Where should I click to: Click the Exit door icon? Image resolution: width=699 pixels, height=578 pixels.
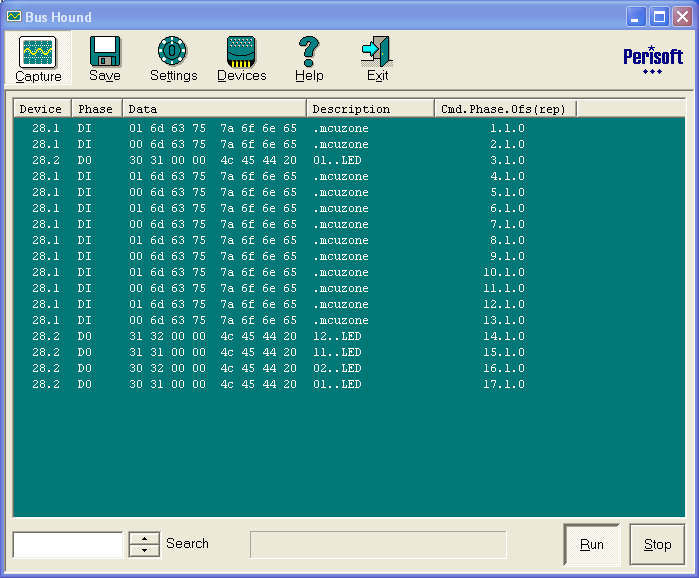(377, 52)
